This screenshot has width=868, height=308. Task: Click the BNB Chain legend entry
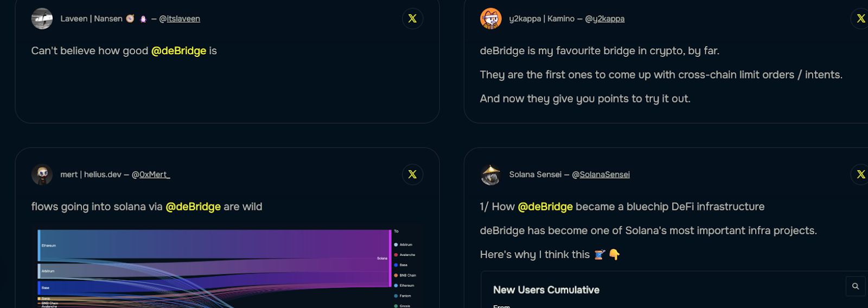click(407, 275)
